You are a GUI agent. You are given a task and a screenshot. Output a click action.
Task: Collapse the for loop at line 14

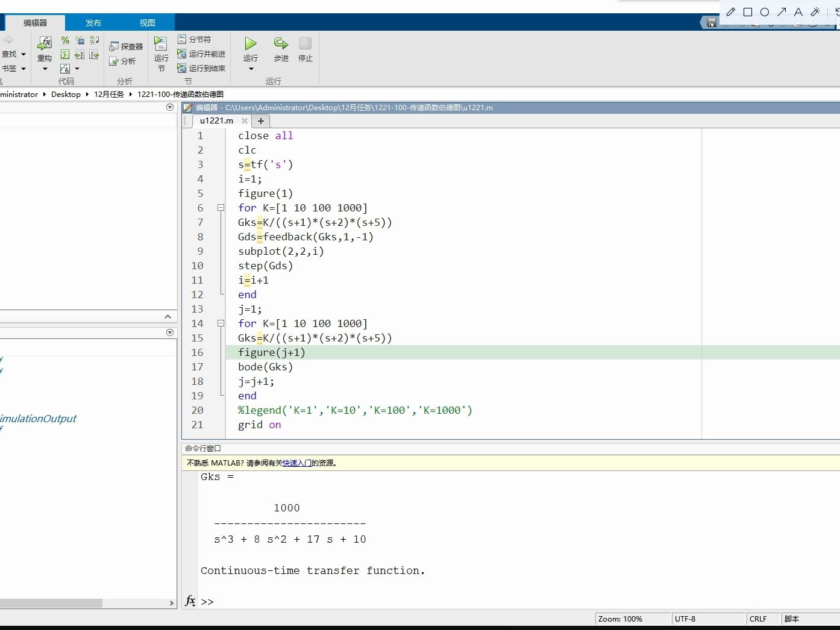click(x=221, y=323)
